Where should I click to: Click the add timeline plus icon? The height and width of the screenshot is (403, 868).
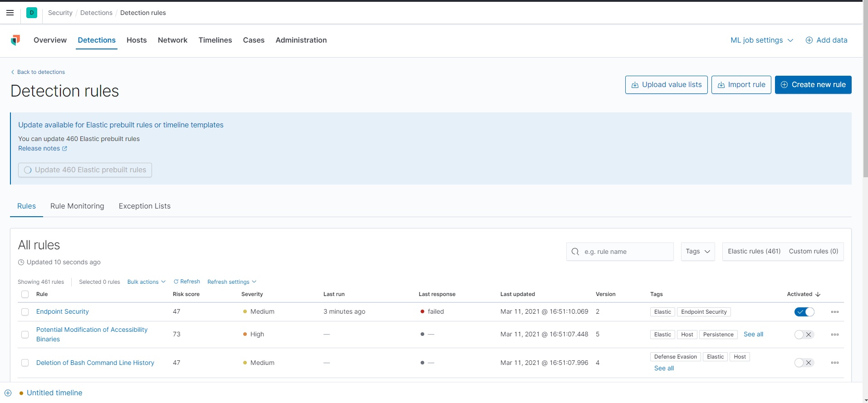8,393
